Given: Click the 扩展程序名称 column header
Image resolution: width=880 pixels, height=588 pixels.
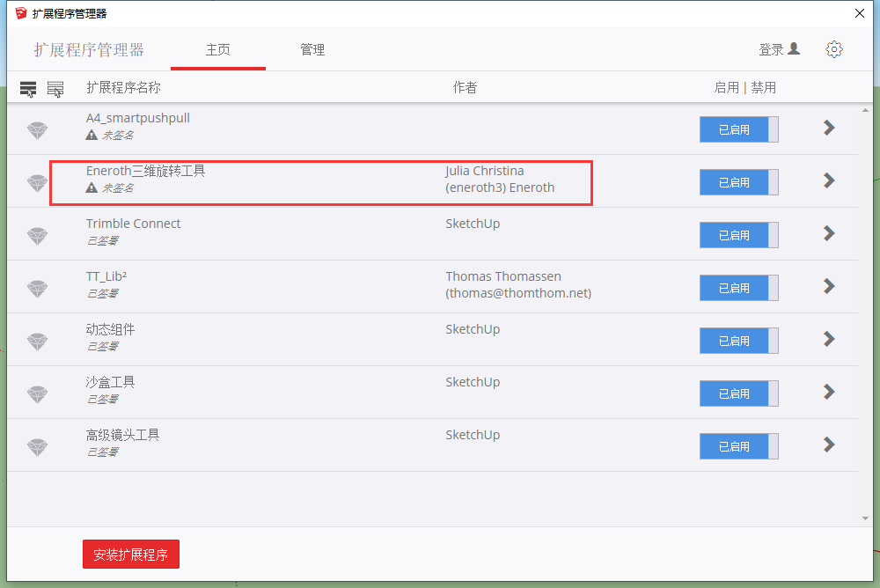Looking at the screenshot, I should 123,88.
